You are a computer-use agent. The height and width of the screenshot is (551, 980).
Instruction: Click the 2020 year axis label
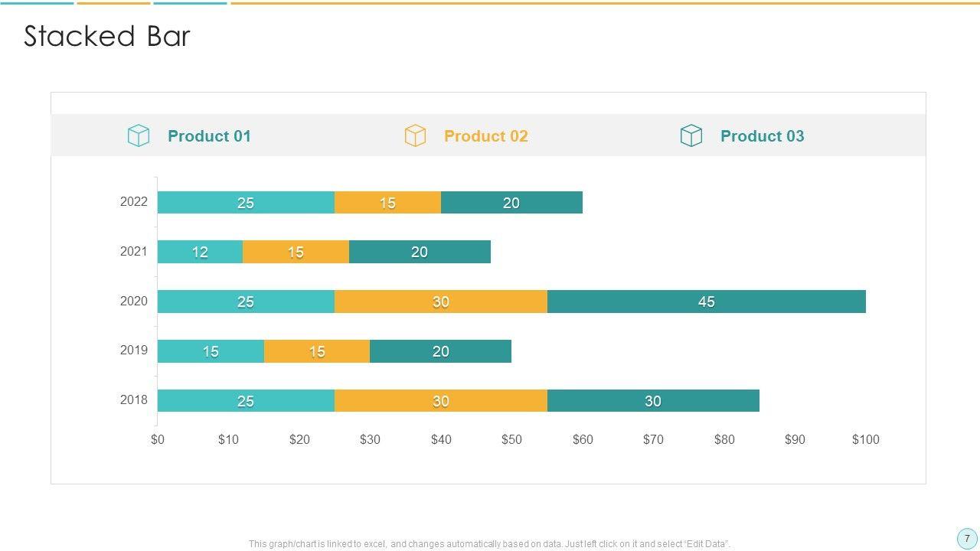tap(133, 301)
